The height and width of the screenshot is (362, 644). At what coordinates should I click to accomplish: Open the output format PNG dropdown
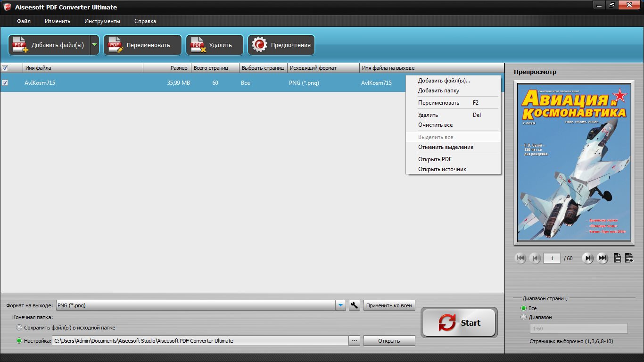pos(341,305)
